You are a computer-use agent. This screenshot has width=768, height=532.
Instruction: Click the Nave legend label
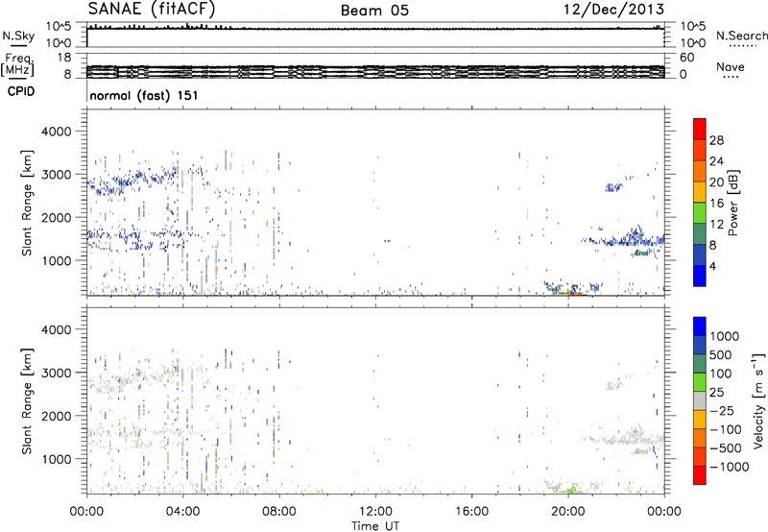coord(731,66)
